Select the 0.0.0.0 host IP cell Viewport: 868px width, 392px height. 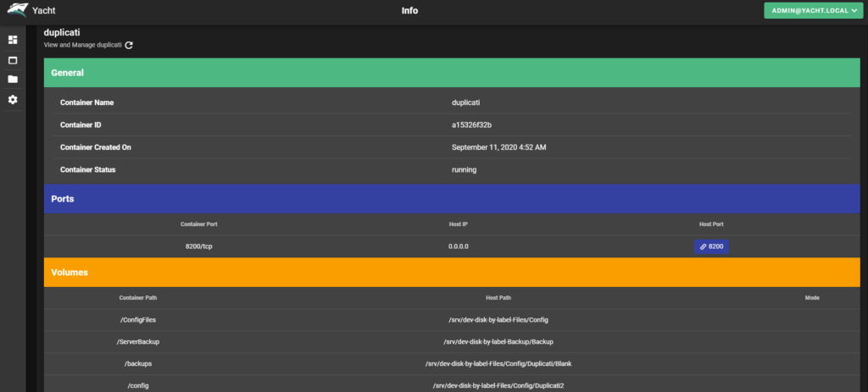coord(459,246)
